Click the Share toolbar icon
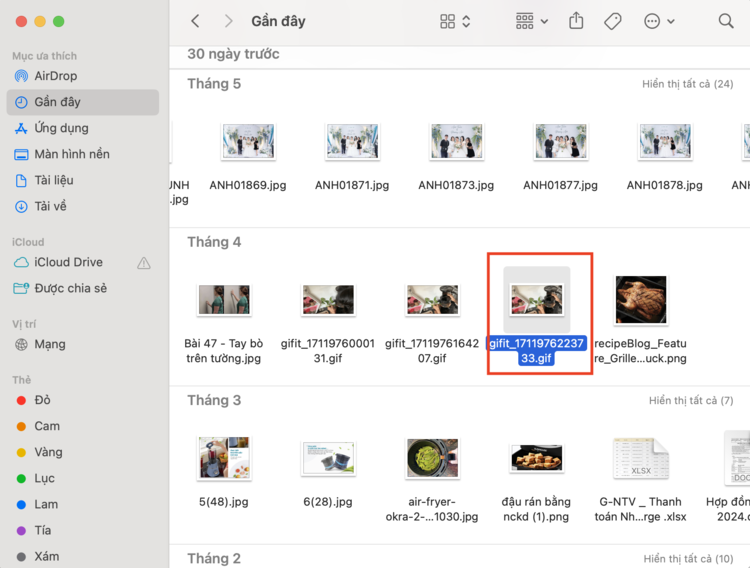 [x=576, y=21]
